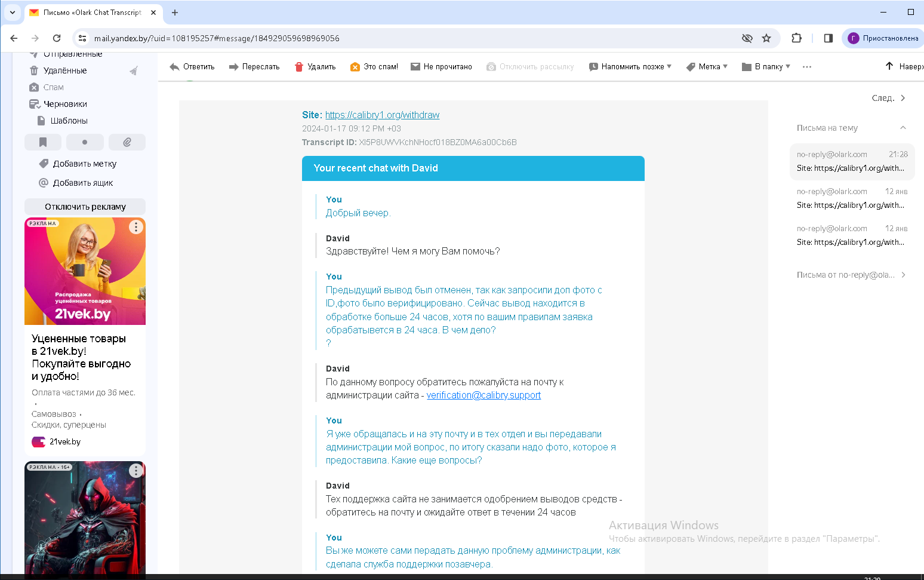
Task: Open the 12 янв related letter, first one
Action: tap(852, 198)
